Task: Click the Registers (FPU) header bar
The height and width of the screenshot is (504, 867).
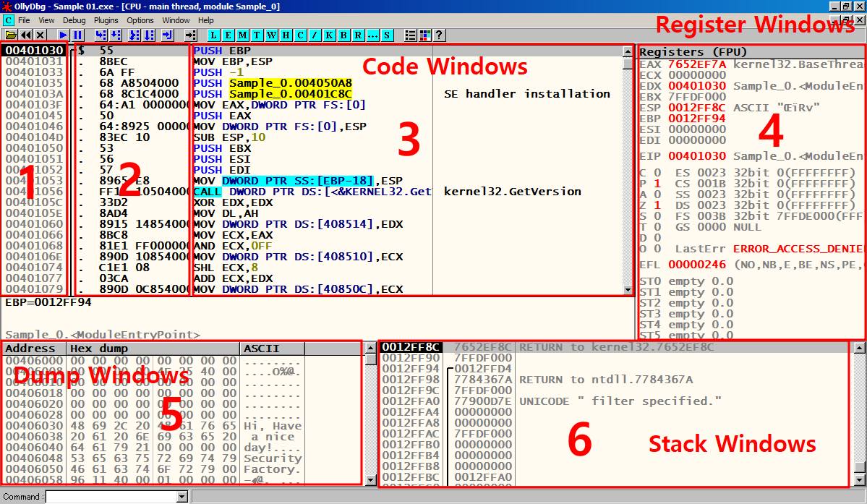Action: click(x=751, y=51)
